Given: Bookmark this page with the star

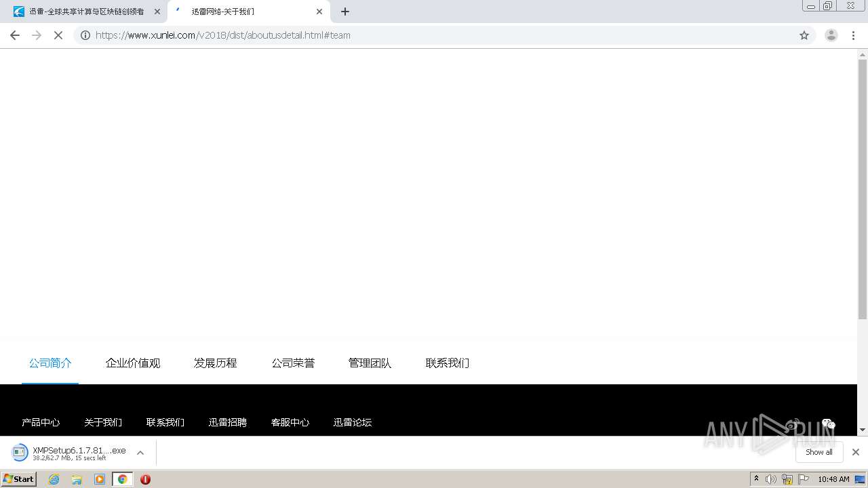Looking at the screenshot, I should [804, 35].
